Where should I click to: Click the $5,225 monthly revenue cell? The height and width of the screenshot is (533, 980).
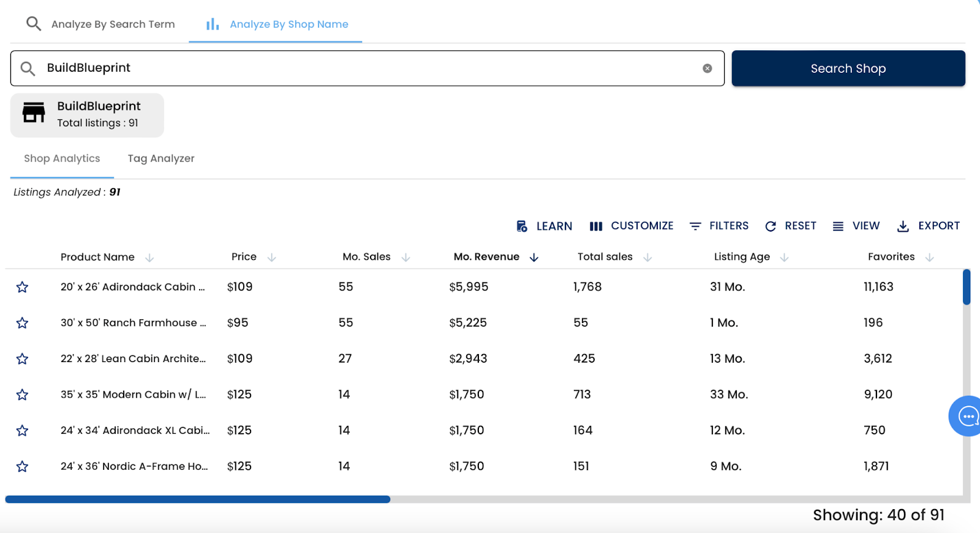(468, 323)
